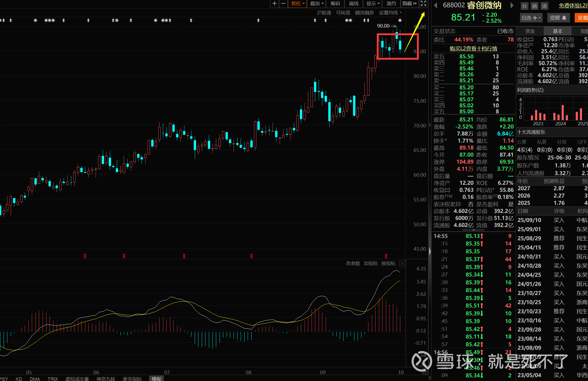Click red dividend marker on timeline
This screenshot has height=381, width=588.
coord(85,256)
